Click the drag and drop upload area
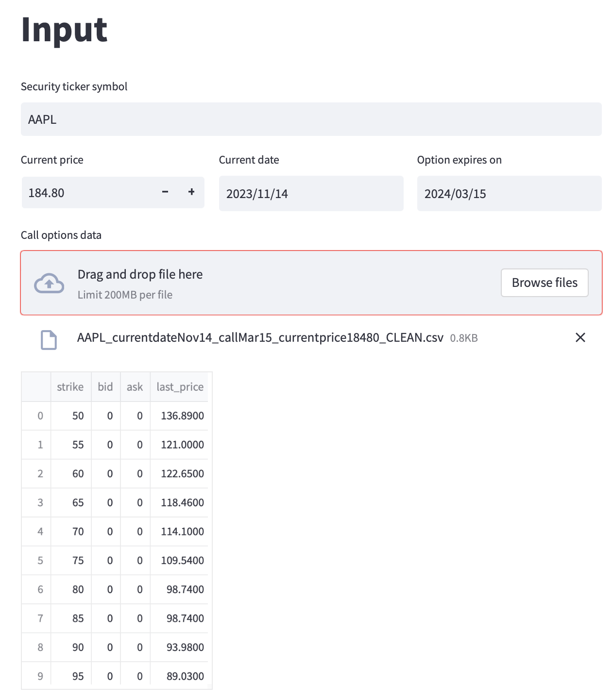 tap(311, 283)
